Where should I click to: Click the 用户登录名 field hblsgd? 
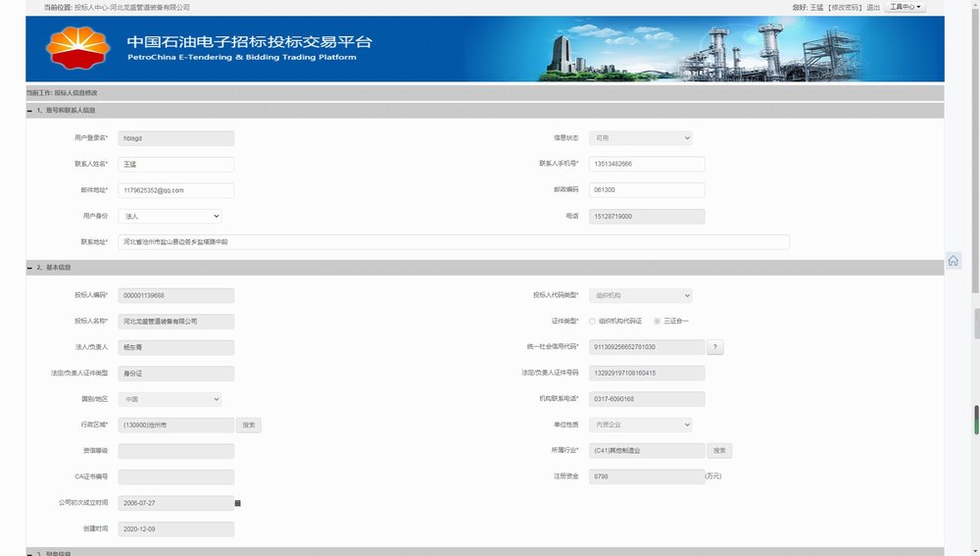(175, 138)
